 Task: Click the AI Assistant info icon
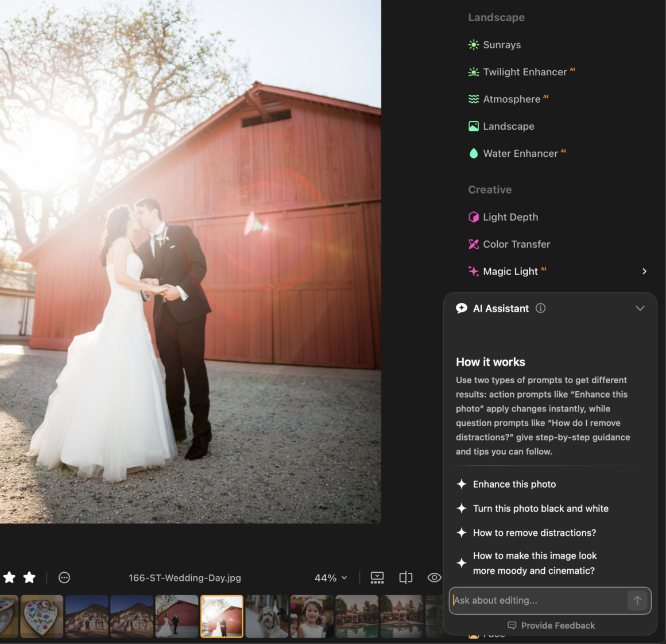coord(540,308)
